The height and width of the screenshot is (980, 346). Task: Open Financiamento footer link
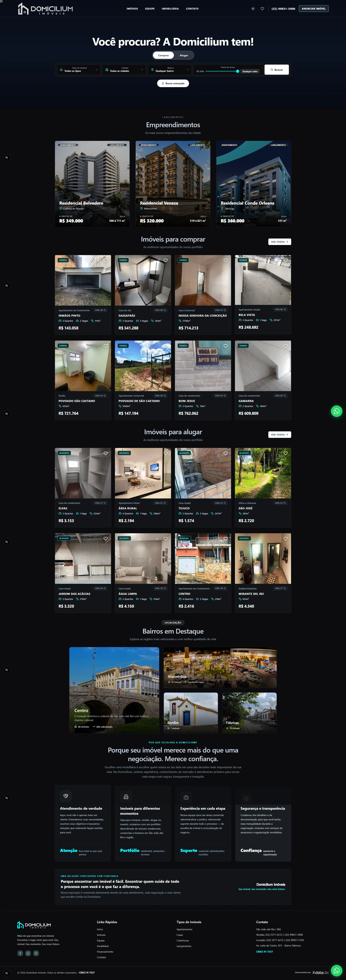[105, 951]
